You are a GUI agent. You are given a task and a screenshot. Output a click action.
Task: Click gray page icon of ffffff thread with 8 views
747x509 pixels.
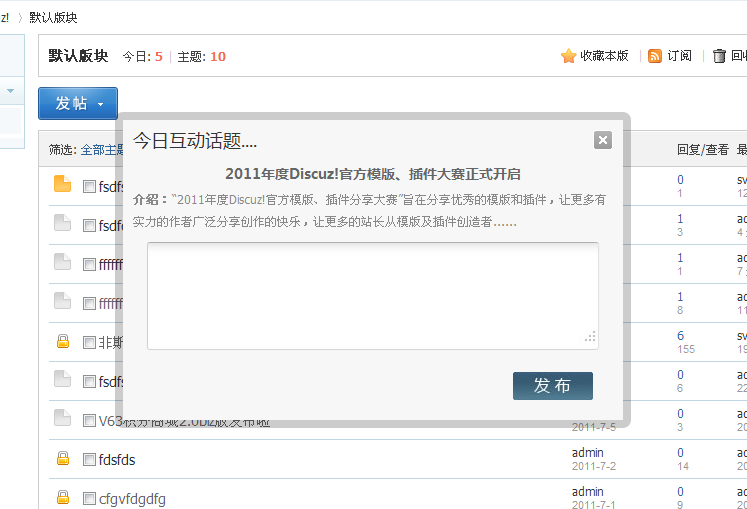click(x=62, y=301)
